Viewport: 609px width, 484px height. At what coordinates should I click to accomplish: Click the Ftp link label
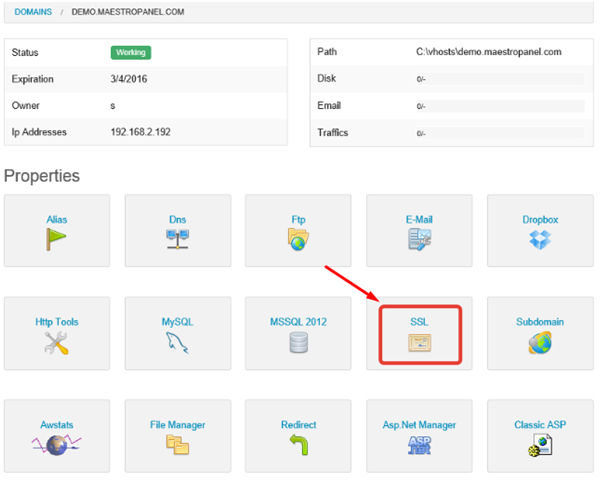pos(298,220)
